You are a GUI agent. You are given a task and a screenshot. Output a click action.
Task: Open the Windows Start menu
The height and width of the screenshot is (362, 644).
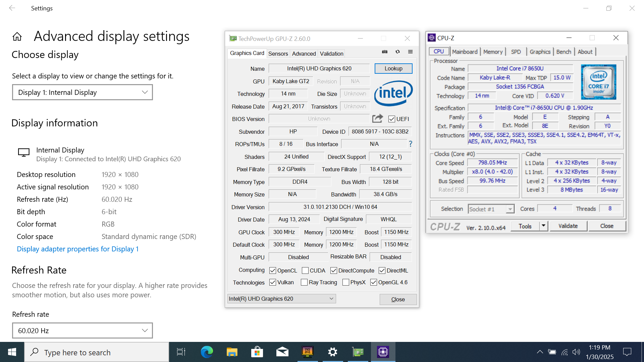tap(12, 352)
